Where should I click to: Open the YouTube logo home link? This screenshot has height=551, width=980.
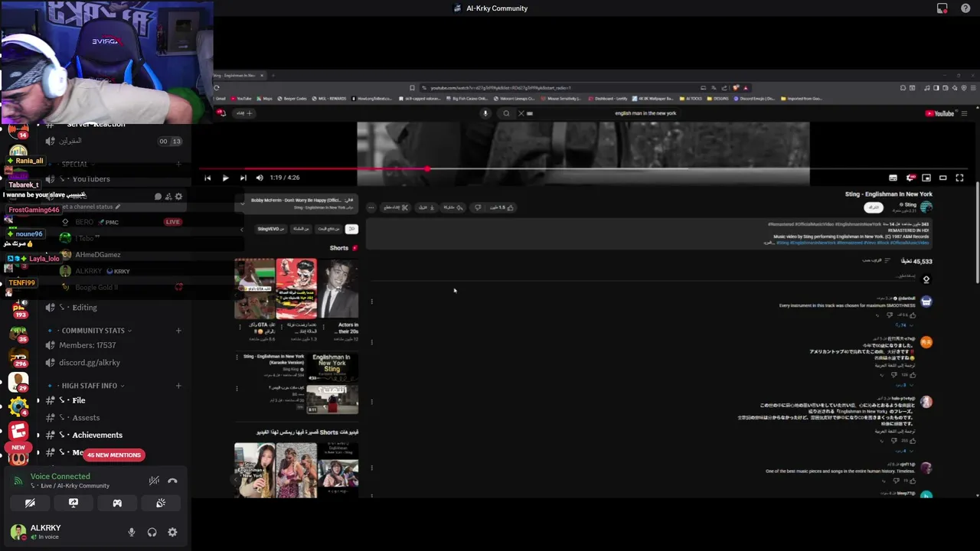tap(940, 113)
